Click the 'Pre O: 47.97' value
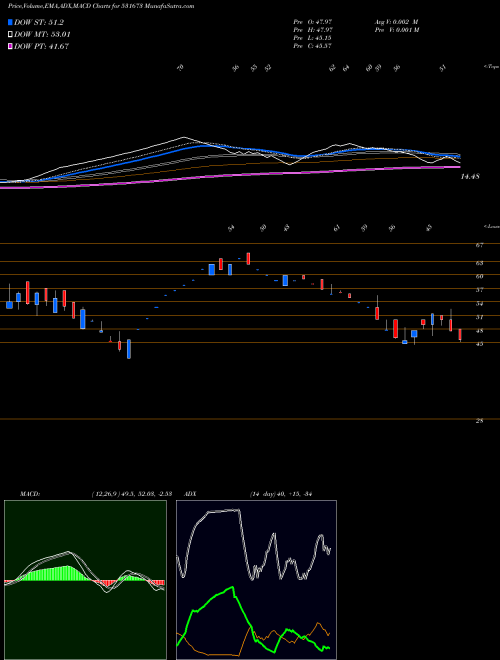The height and width of the screenshot is (660, 500). tap(314, 21)
